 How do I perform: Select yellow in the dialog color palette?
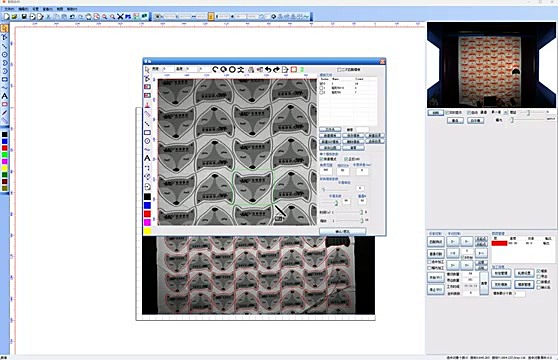point(147,231)
